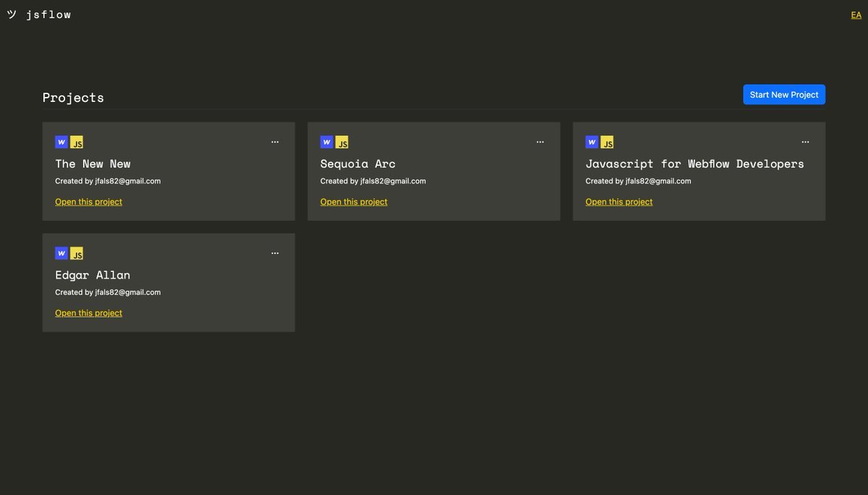Click JS icon on Javascript for Webflow Developers card

[608, 143]
